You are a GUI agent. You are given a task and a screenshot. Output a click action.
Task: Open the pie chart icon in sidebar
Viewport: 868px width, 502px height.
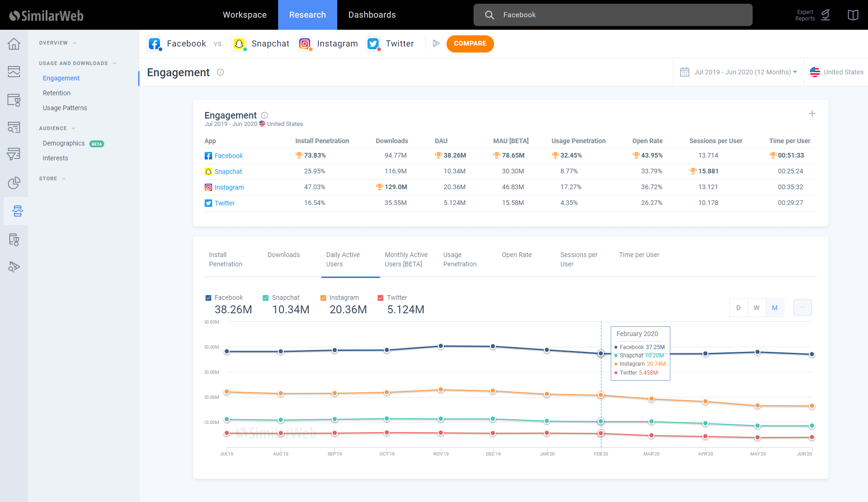tap(14, 183)
